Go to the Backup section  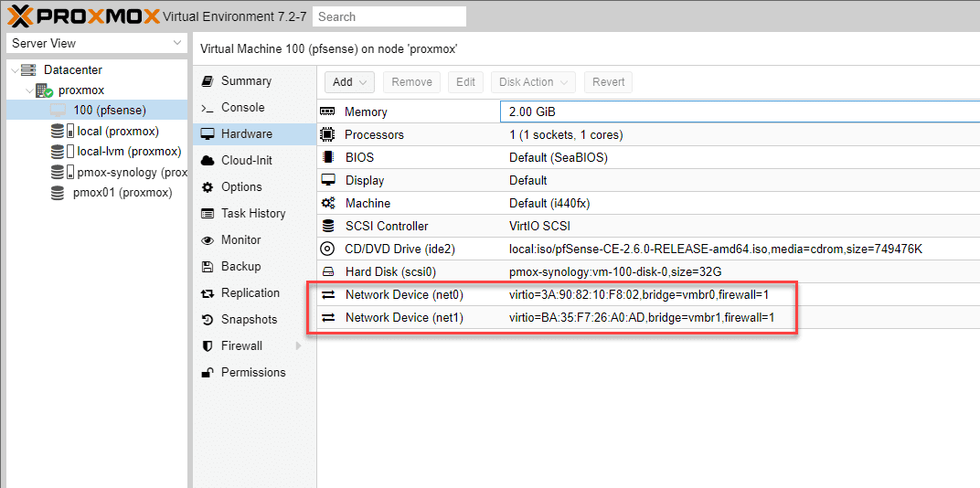click(240, 266)
